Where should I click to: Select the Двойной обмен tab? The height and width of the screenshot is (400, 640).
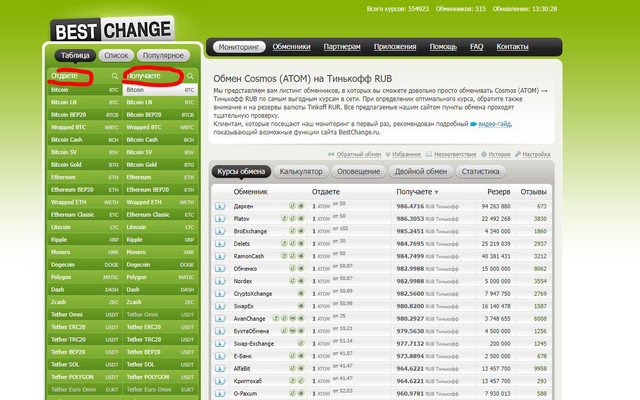pyautogui.click(x=421, y=171)
